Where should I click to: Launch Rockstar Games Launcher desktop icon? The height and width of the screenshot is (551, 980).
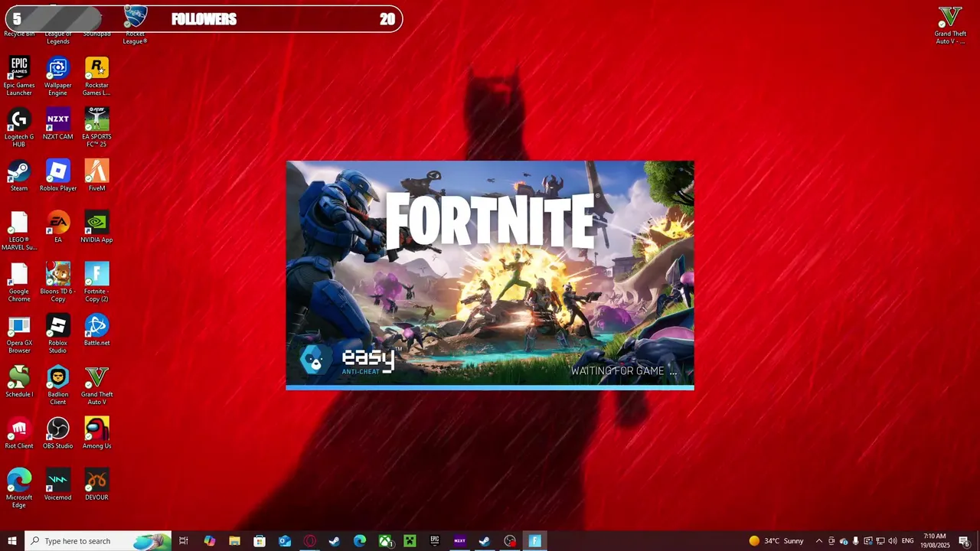pyautogui.click(x=96, y=76)
